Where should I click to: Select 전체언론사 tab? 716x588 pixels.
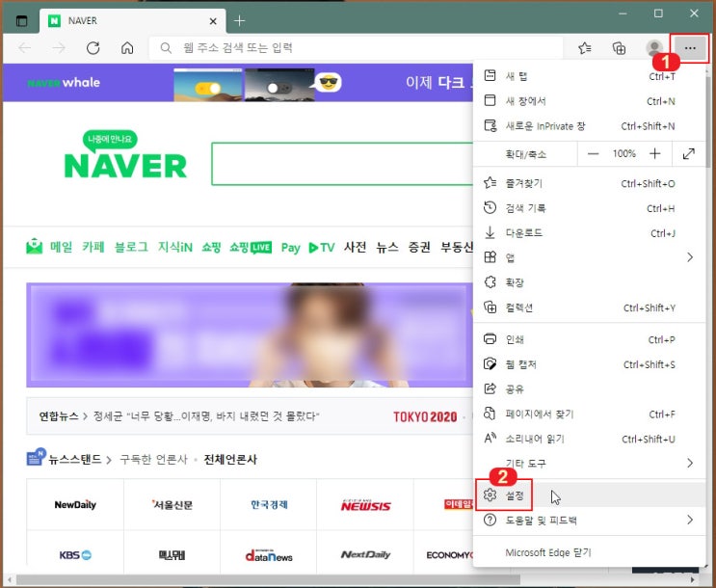(230, 459)
